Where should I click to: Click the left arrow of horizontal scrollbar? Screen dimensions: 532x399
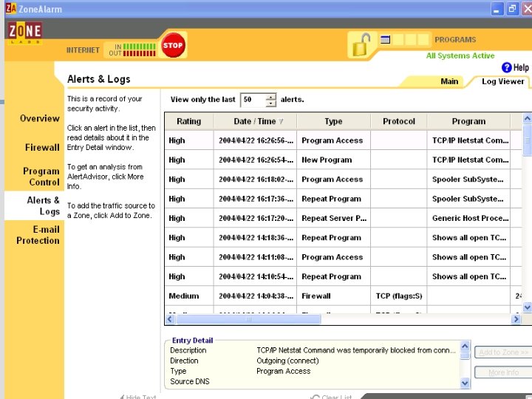coord(170,319)
